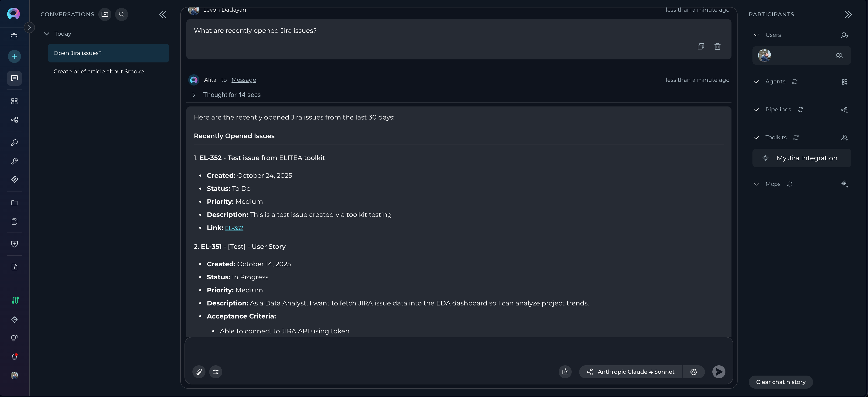The height and width of the screenshot is (397, 868).
Task: Delete the user message with trash icon
Action: point(717,47)
